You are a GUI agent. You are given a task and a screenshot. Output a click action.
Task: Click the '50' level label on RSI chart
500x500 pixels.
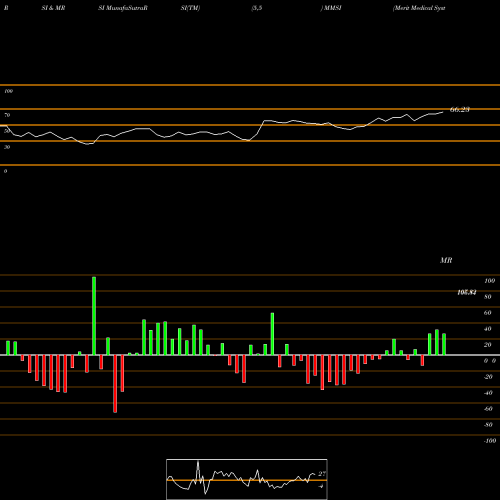coord(7,131)
